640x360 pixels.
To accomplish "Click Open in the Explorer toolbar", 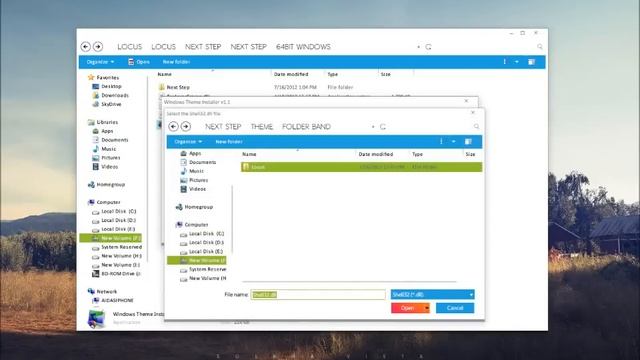I will (139, 62).
